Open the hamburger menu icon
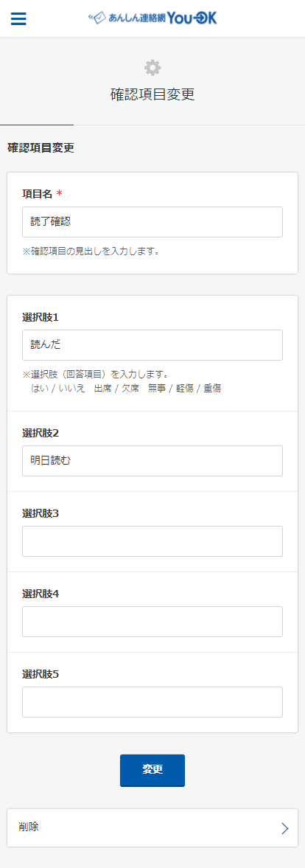 [x=18, y=19]
